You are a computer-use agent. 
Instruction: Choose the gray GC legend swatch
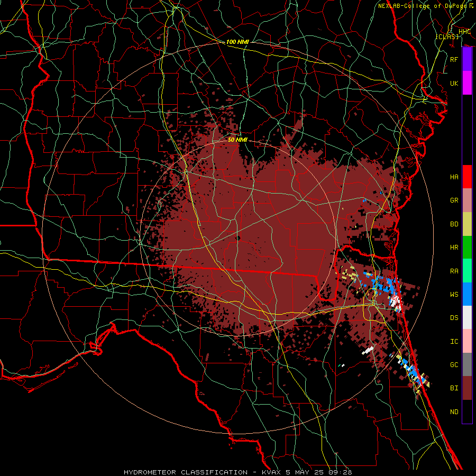pos(467,364)
